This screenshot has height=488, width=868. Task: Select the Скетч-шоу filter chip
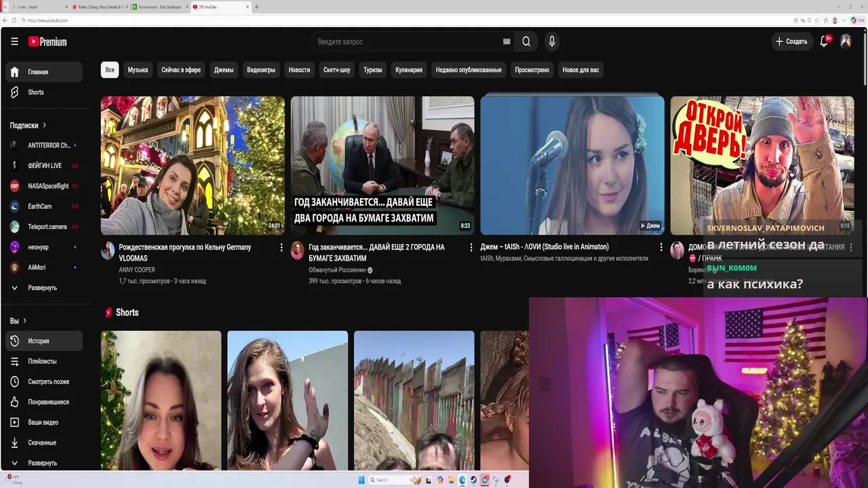tap(337, 70)
